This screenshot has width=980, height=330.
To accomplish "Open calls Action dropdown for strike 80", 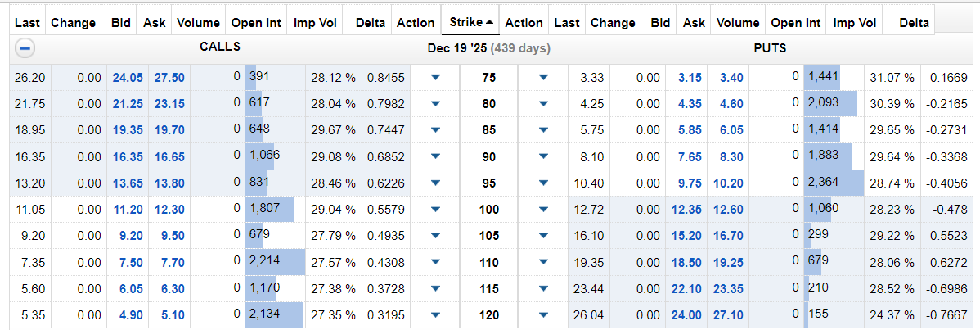I will click(436, 103).
